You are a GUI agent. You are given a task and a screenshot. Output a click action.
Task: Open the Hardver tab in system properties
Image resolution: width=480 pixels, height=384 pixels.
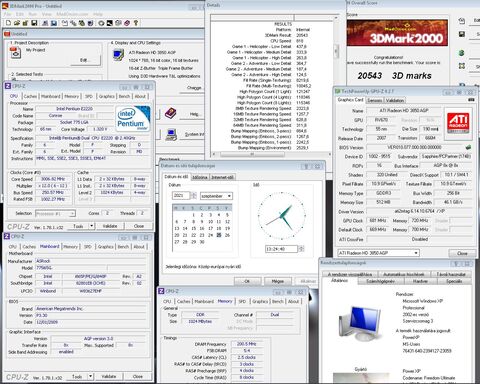click(420, 281)
